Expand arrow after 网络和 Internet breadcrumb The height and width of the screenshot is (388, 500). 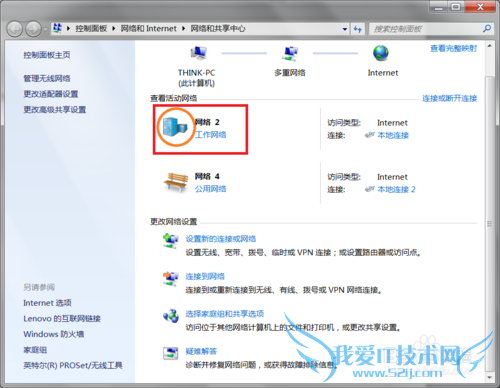click(x=183, y=29)
